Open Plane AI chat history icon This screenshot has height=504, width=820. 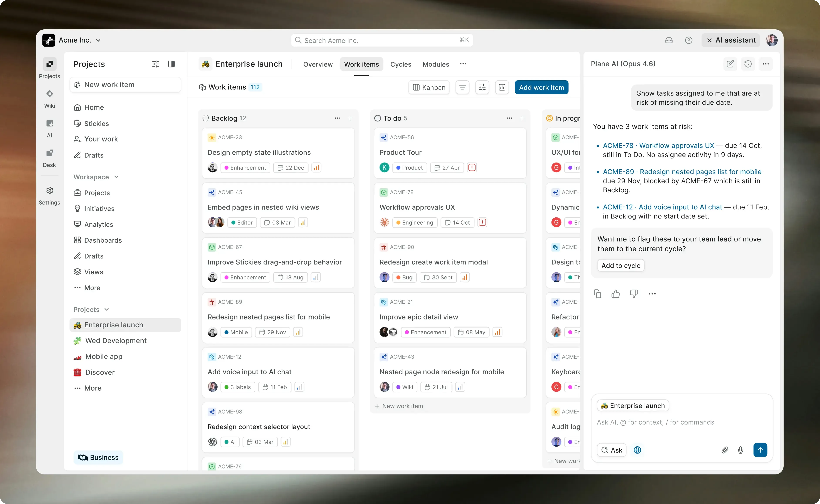point(748,64)
